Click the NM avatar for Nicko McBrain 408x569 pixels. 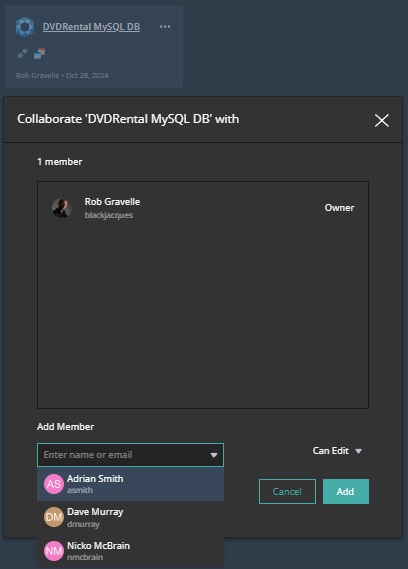54,551
